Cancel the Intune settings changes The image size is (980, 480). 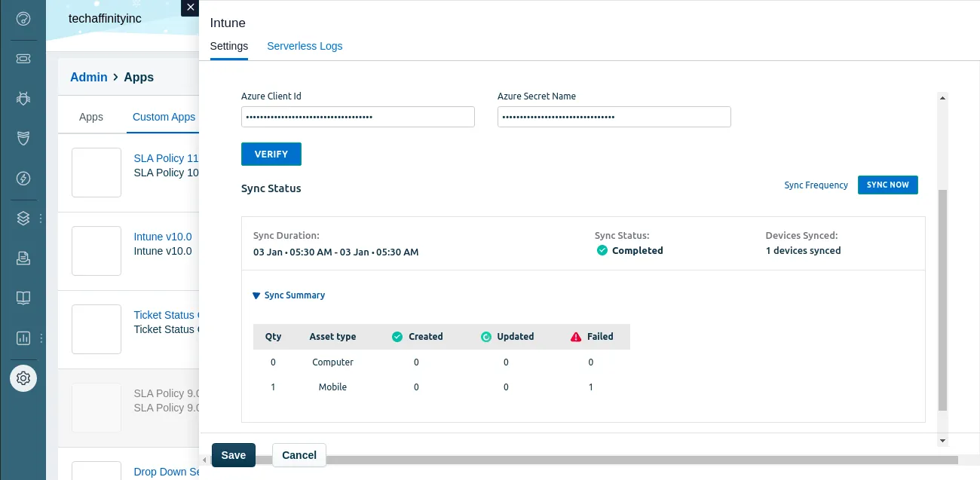299,455
